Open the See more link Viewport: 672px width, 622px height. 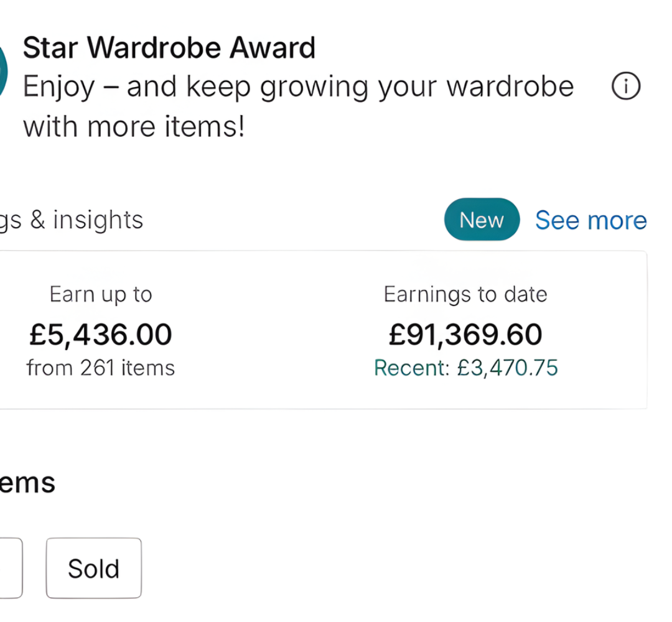click(590, 220)
